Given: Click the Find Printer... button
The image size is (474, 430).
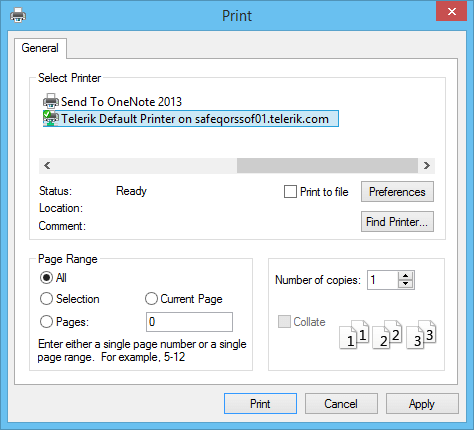Looking at the screenshot, I should click(x=397, y=221).
